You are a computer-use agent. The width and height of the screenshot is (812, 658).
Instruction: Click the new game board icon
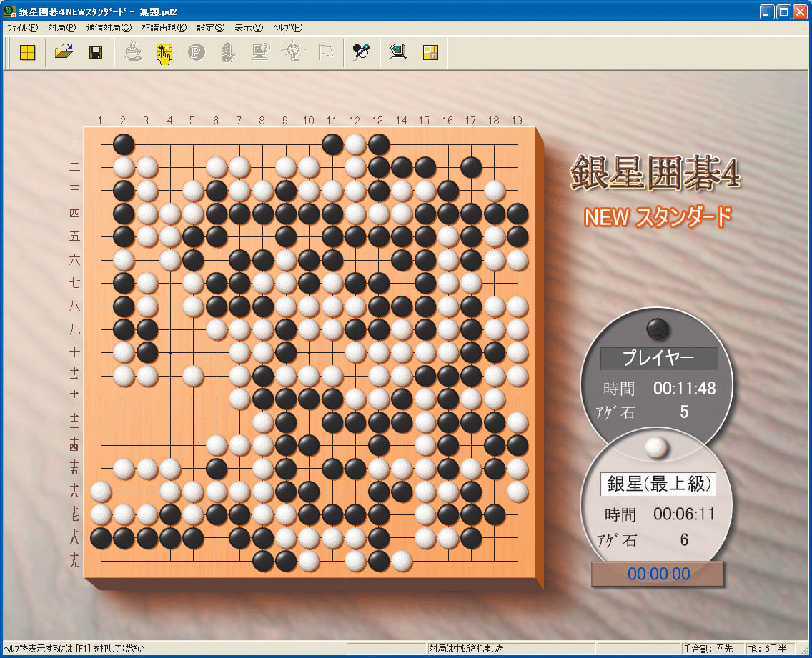28,52
